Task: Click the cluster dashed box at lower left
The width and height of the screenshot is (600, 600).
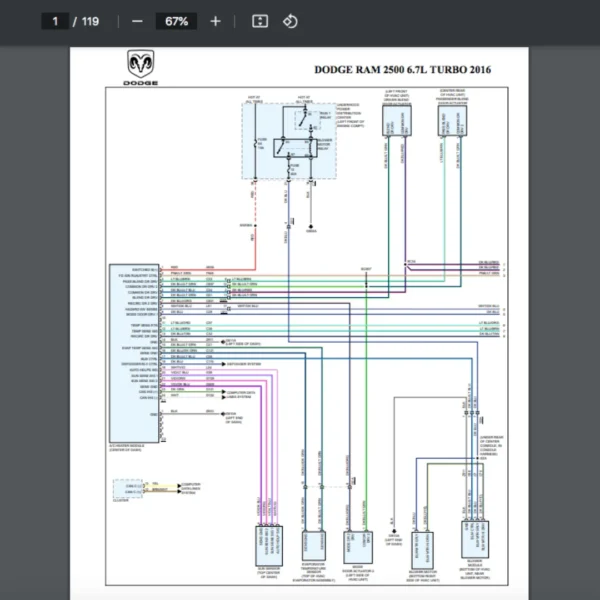Action: (x=131, y=490)
